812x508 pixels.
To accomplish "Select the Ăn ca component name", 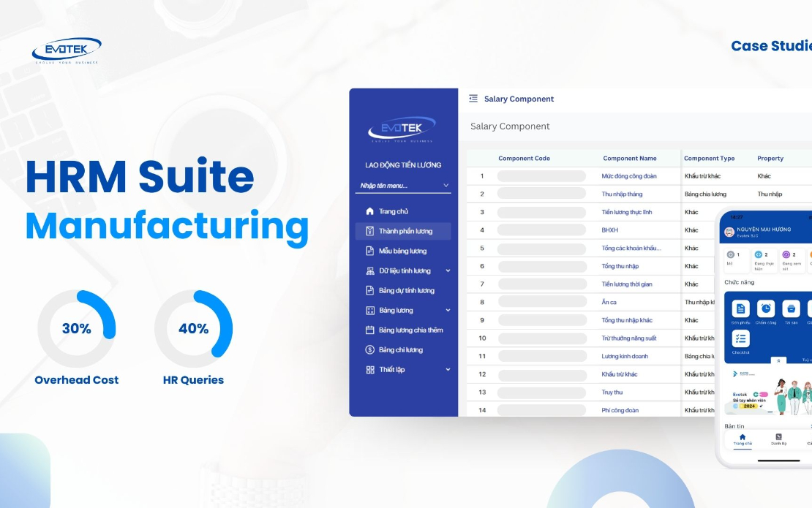I will coord(609,302).
